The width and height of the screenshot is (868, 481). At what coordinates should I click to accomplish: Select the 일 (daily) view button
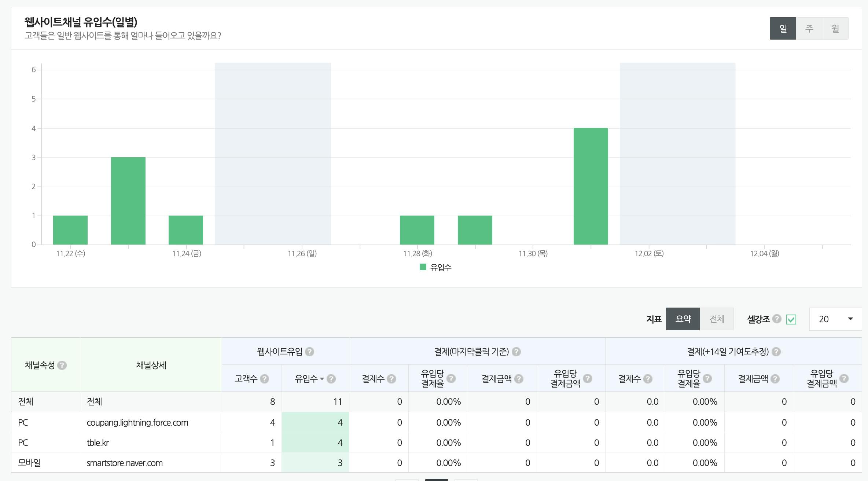[x=783, y=28]
